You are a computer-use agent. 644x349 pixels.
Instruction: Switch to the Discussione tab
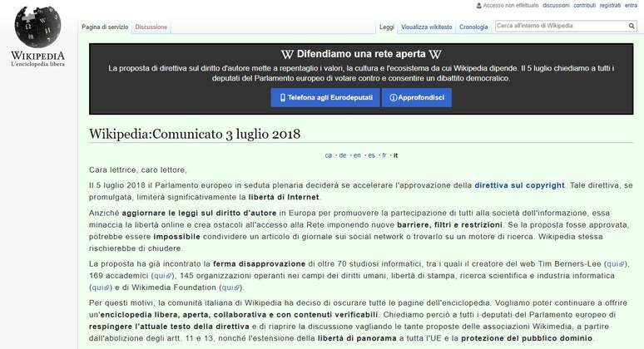(151, 27)
